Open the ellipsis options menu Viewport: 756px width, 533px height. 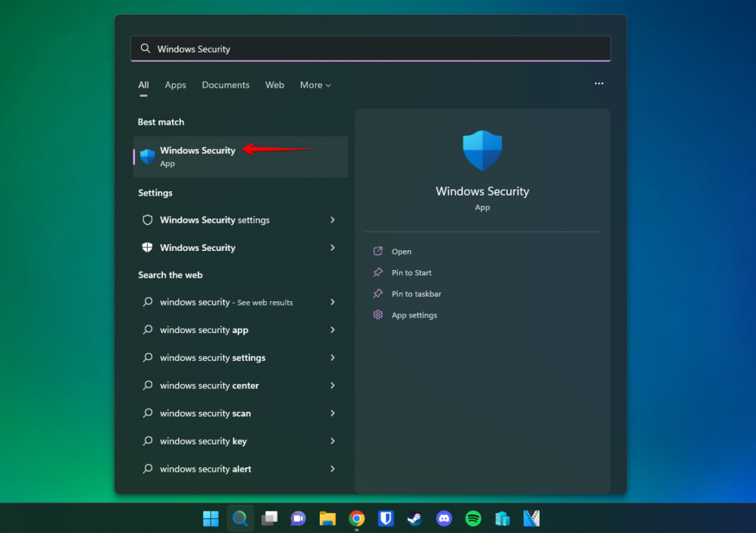pos(599,83)
